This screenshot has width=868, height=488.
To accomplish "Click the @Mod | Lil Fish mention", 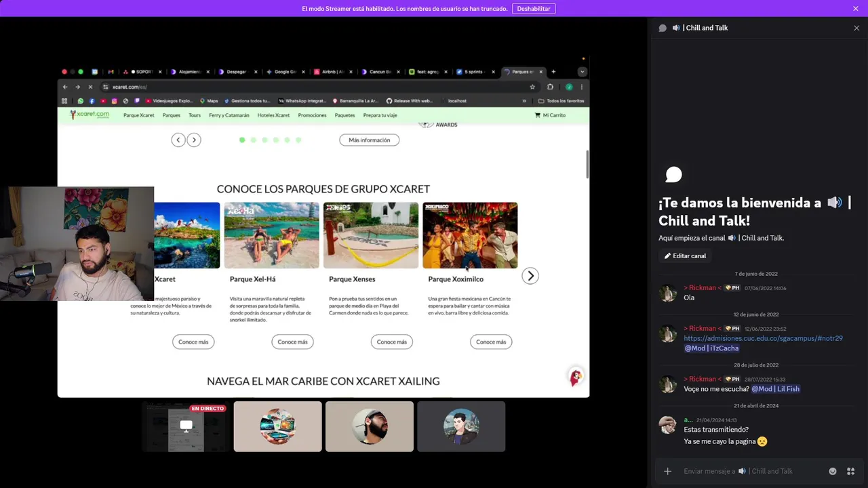I will click(x=776, y=389).
